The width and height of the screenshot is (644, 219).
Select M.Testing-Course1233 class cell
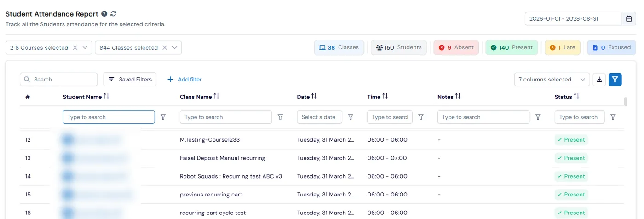click(210, 140)
